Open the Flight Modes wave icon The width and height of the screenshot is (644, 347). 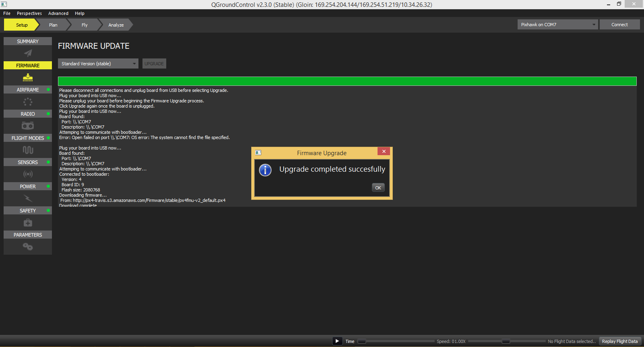pyautogui.click(x=28, y=150)
